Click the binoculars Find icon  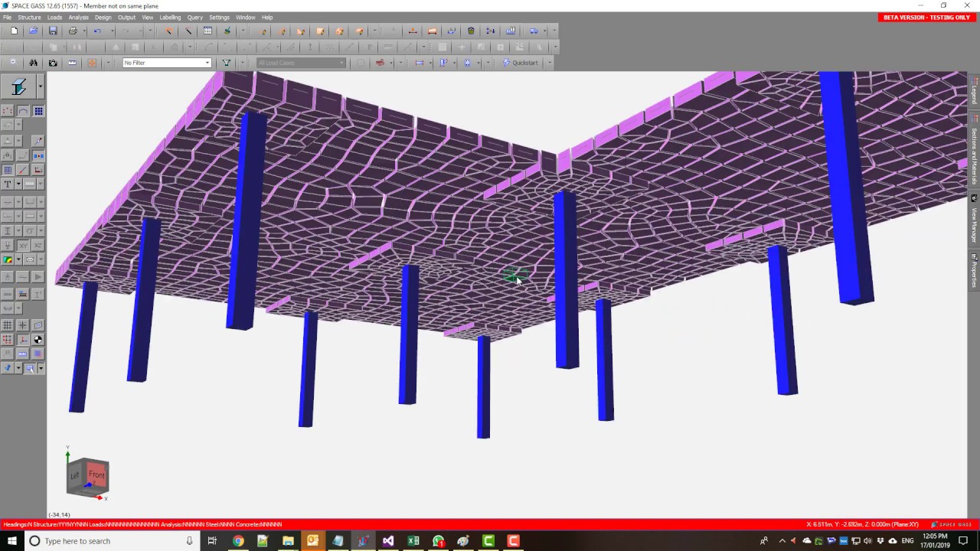pyautogui.click(x=33, y=63)
